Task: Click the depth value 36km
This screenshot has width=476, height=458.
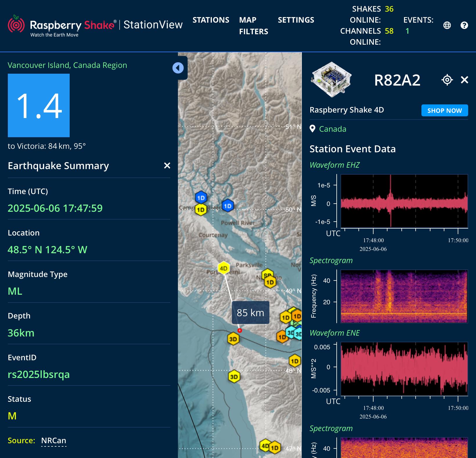Action: coord(21,333)
